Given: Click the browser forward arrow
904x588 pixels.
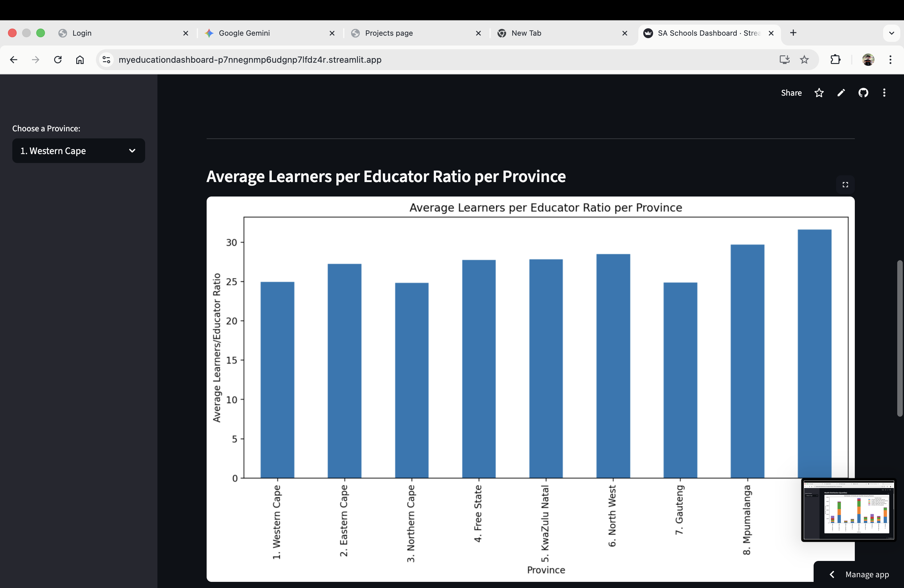Looking at the screenshot, I should point(36,60).
